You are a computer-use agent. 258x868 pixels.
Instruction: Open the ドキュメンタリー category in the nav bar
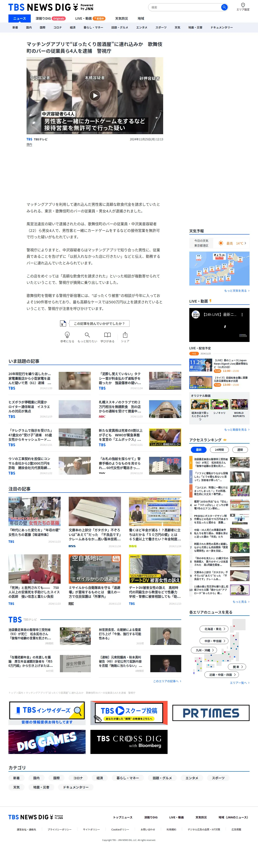pyautogui.click(x=222, y=27)
